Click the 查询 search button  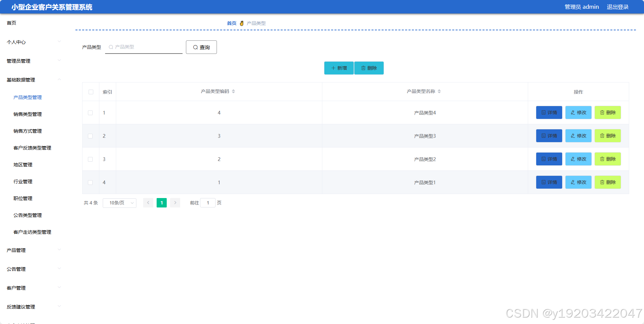click(x=201, y=47)
